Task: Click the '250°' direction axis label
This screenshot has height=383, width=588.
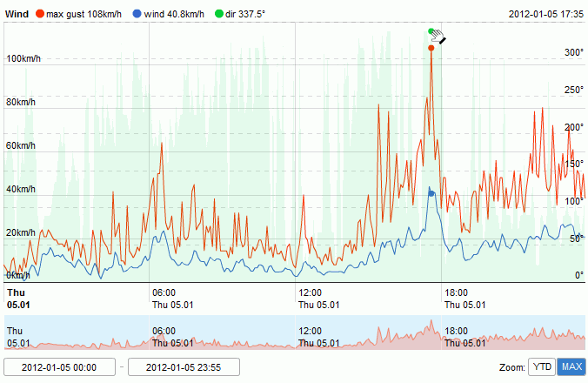Action: tap(574, 90)
